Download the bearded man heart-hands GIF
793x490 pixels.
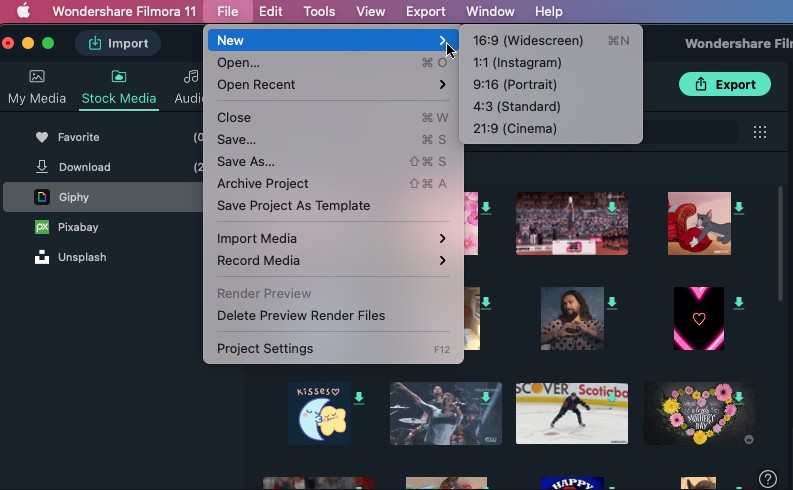click(x=612, y=302)
